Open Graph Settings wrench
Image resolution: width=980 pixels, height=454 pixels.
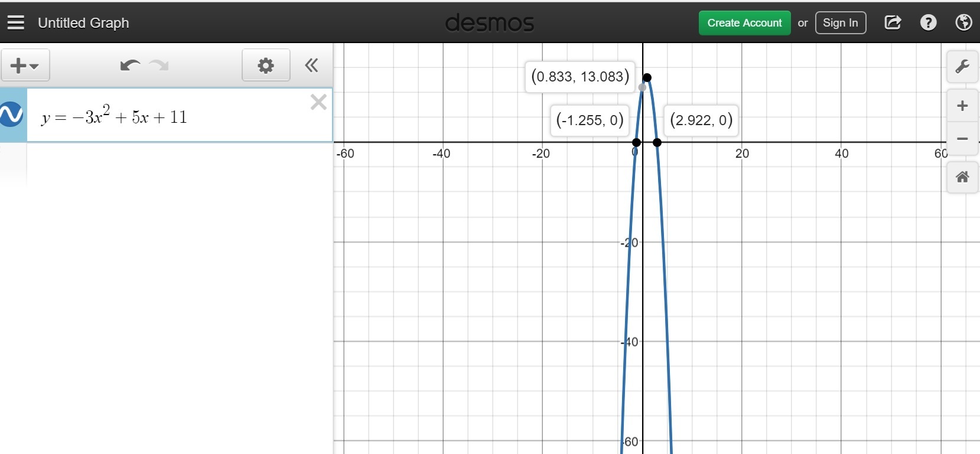coord(962,66)
